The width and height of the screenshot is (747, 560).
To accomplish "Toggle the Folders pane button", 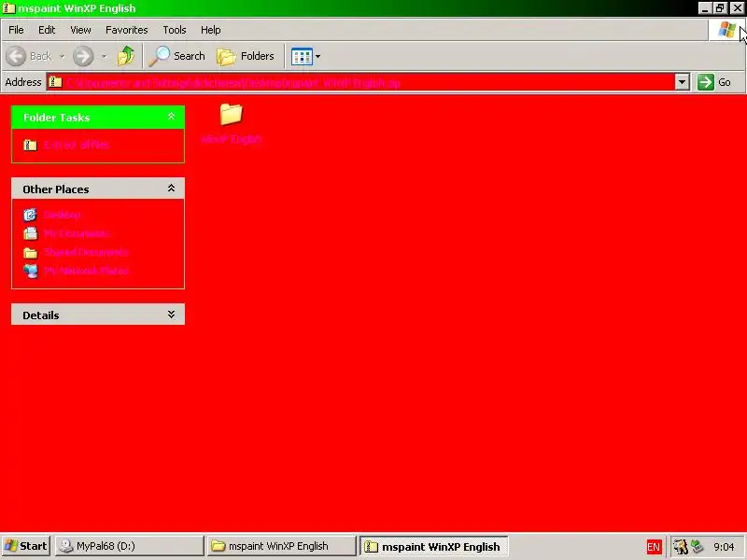I will click(x=246, y=56).
